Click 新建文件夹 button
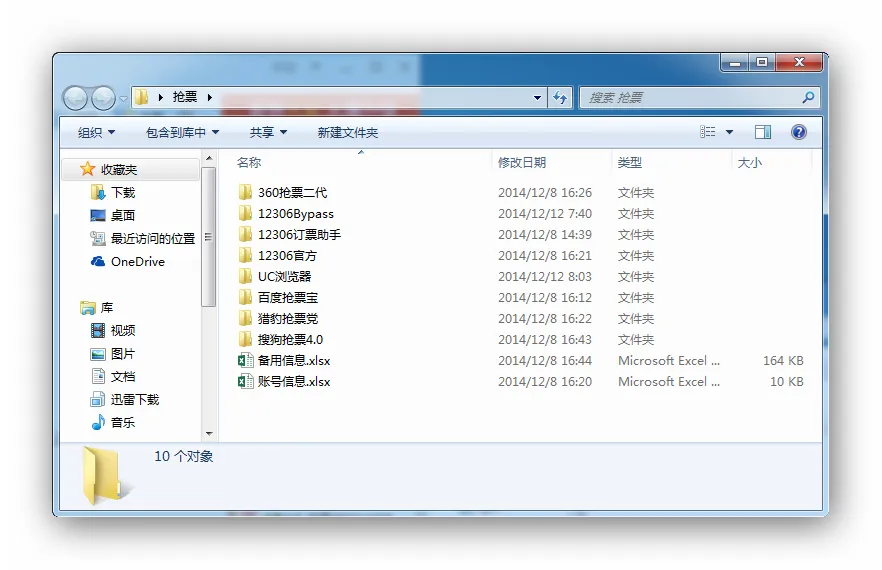This screenshot has width=882, height=570. [348, 133]
